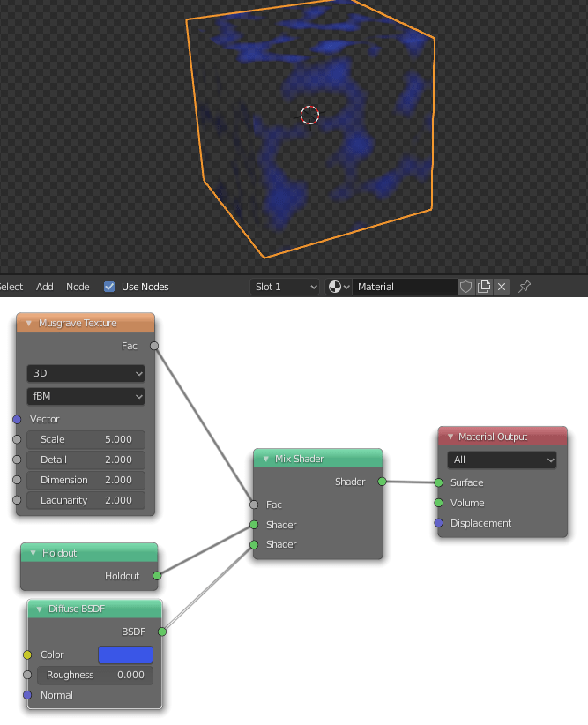Open the Node menu
The width and height of the screenshot is (588, 725).
coord(78,287)
